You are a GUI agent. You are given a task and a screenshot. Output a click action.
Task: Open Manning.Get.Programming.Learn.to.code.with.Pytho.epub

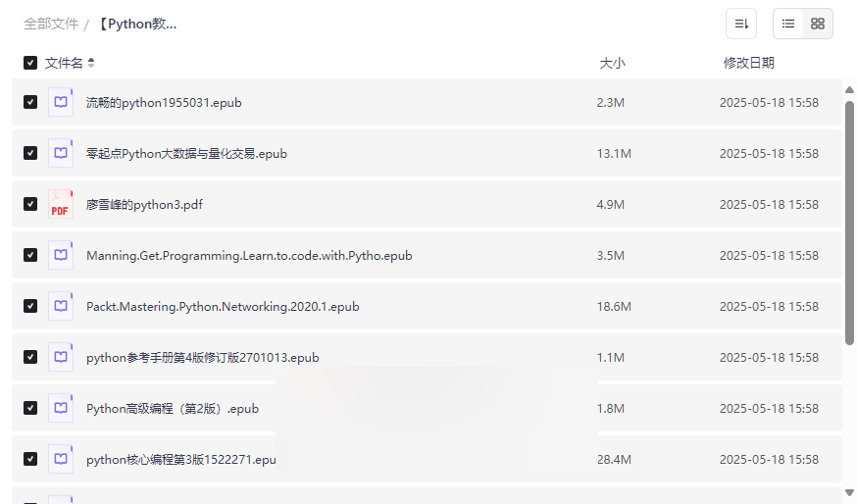[x=249, y=256]
